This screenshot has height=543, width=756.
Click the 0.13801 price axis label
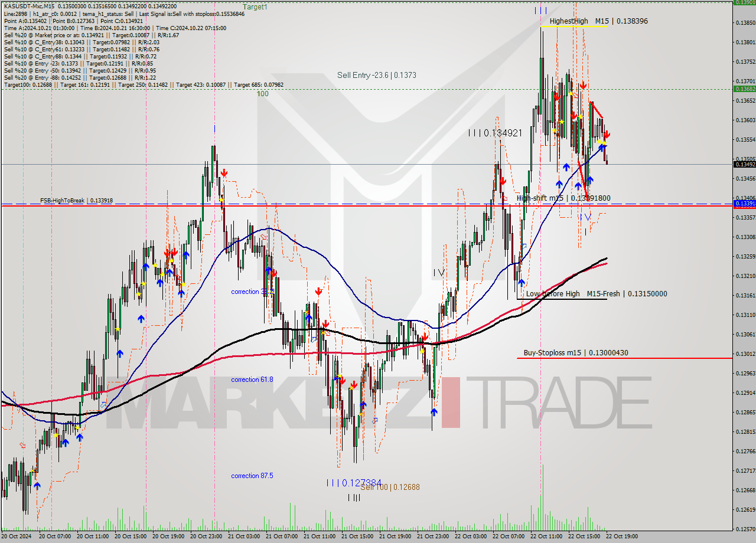pyautogui.click(x=745, y=42)
